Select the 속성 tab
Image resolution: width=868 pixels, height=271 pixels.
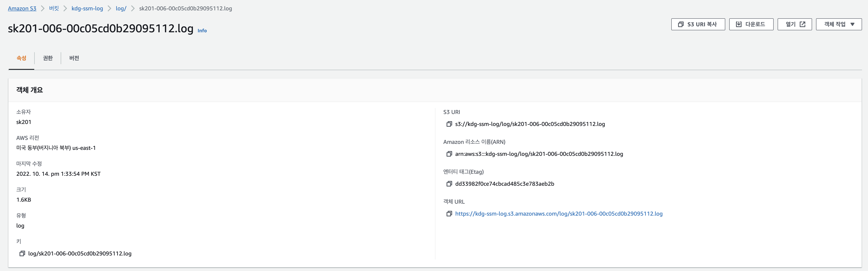coord(21,58)
